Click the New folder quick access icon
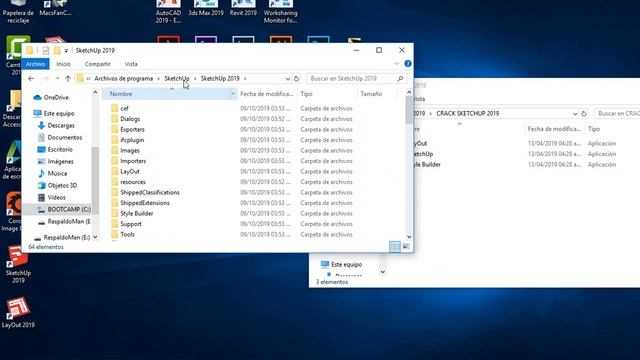Image resolution: width=640 pixels, height=360 pixels. tap(57, 50)
